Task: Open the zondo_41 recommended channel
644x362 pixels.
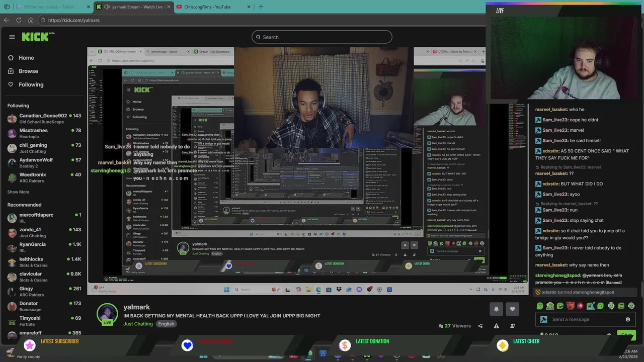Action: point(44,232)
